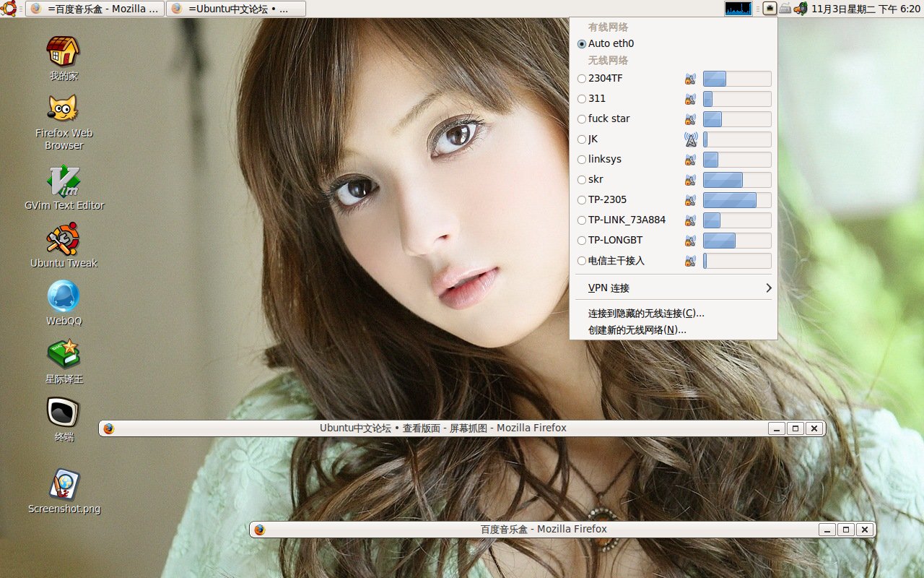Click the speaker volume tray icon
This screenshot has height=578, width=924.
[x=801, y=9]
